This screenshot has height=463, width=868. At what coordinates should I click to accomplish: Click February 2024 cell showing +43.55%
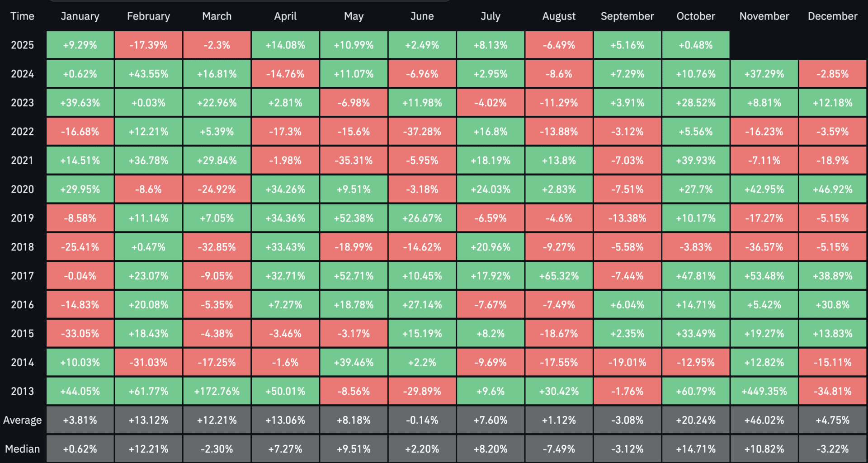coord(148,74)
